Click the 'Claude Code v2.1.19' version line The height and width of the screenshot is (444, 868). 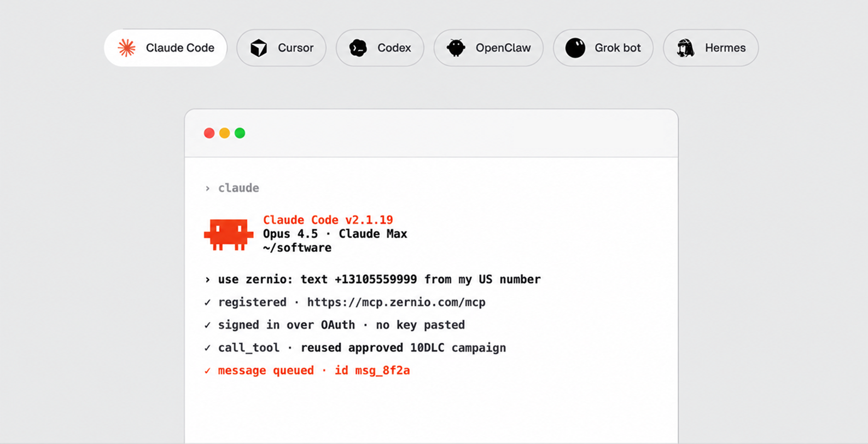328,220
